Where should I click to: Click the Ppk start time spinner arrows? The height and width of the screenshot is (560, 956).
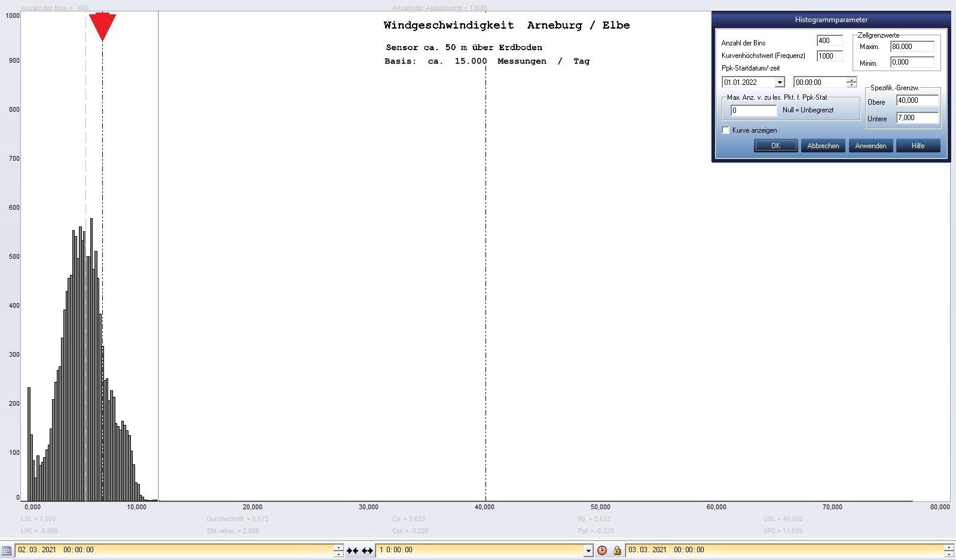(851, 82)
